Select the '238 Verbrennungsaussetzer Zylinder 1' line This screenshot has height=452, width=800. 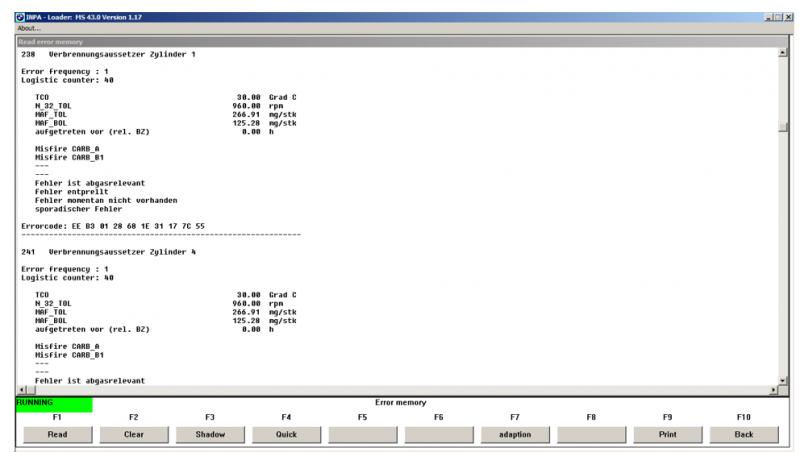pos(108,54)
